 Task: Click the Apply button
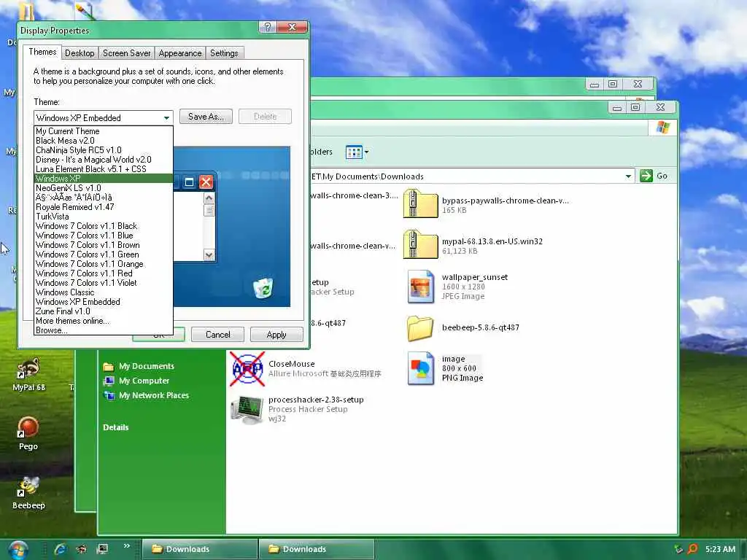pyautogui.click(x=276, y=335)
